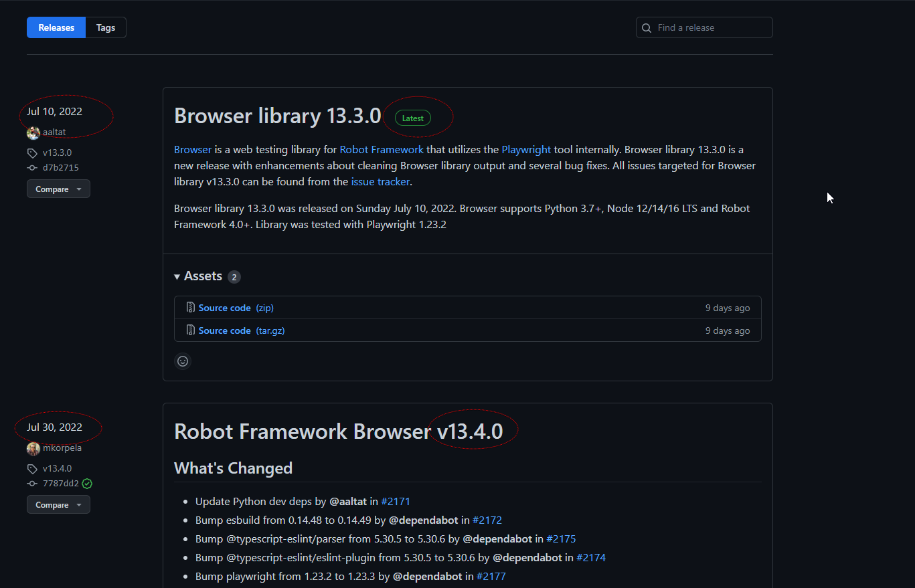
Task: Open aaltat's profile avatar
Action: [33, 132]
